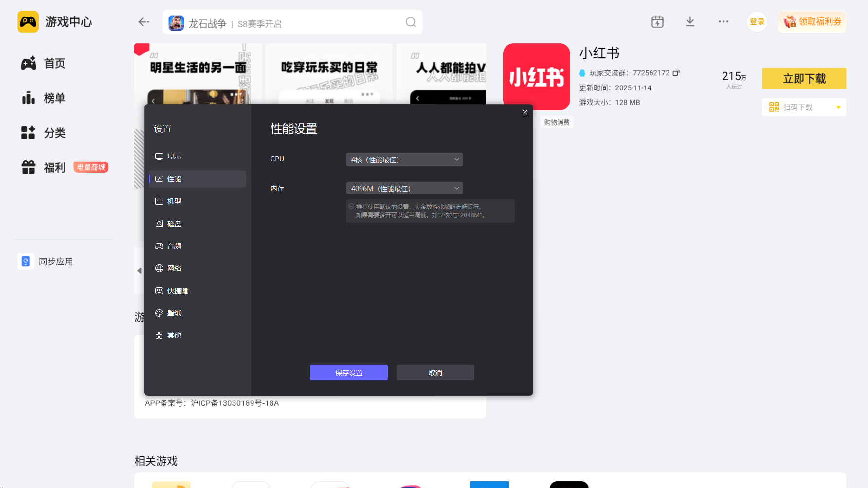
Task: Select the 机型 settings tab
Action: (x=198, y=201)
